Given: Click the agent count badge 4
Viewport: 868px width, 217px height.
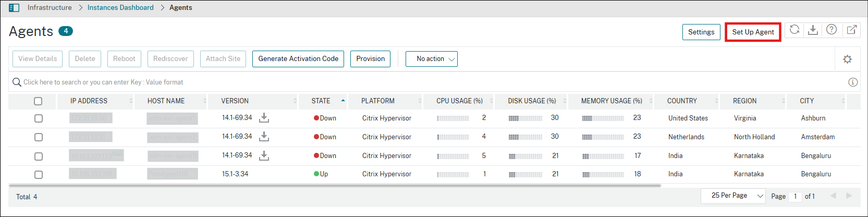Looking at the screenshot, I should point(66,31).
